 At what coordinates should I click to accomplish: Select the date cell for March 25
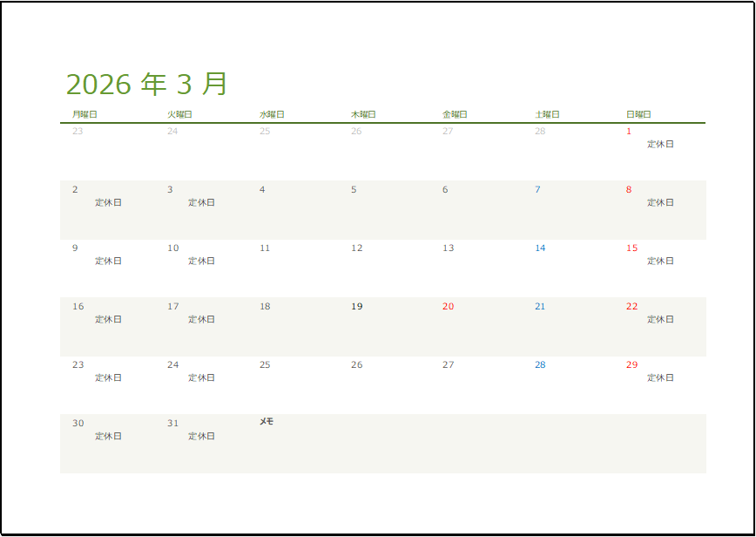[x=266, y=364]
